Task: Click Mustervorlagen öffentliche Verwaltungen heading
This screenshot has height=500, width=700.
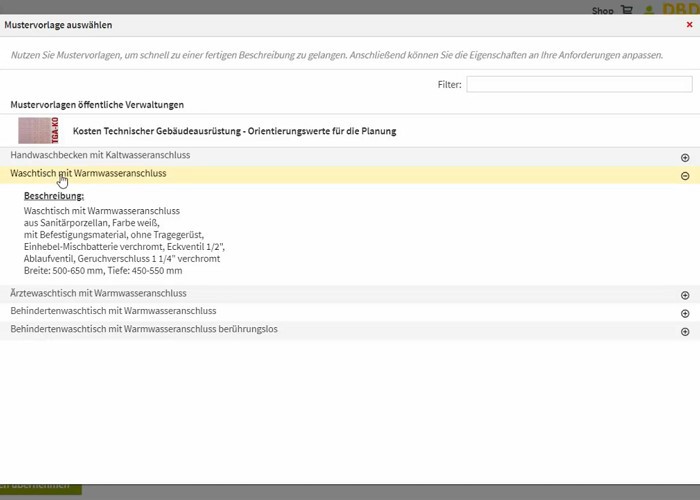Action: 97,105
